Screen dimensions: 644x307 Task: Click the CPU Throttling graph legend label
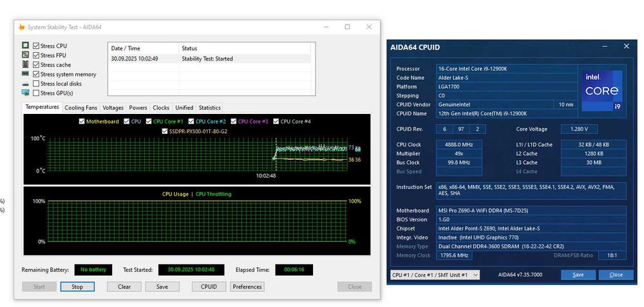pos(214,194)
